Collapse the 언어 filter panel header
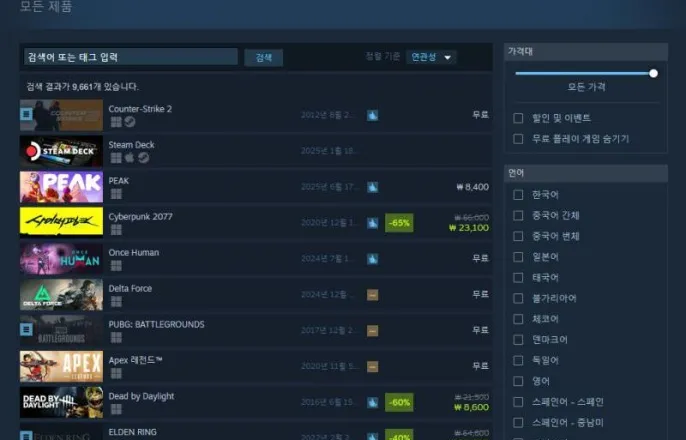The width and height of the screenshot is (686, 440). click(x=586, y=173)
